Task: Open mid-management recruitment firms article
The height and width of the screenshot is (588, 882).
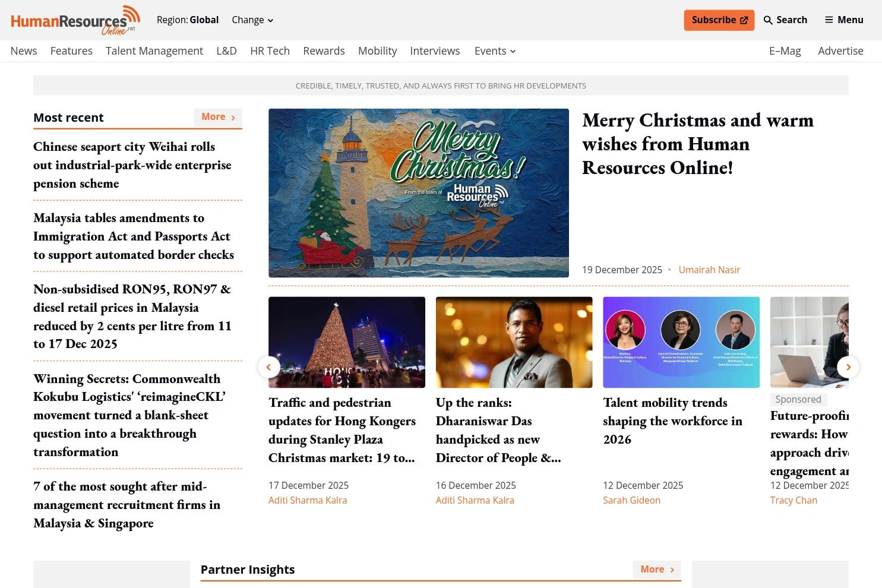Action: [127, 505]
